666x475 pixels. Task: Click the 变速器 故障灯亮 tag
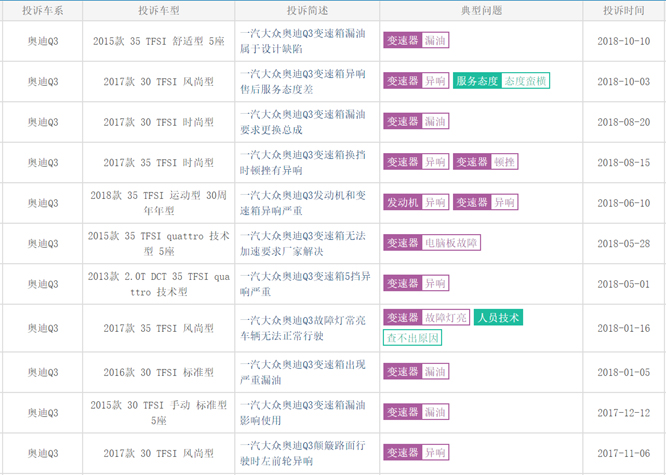pos(426,317)
